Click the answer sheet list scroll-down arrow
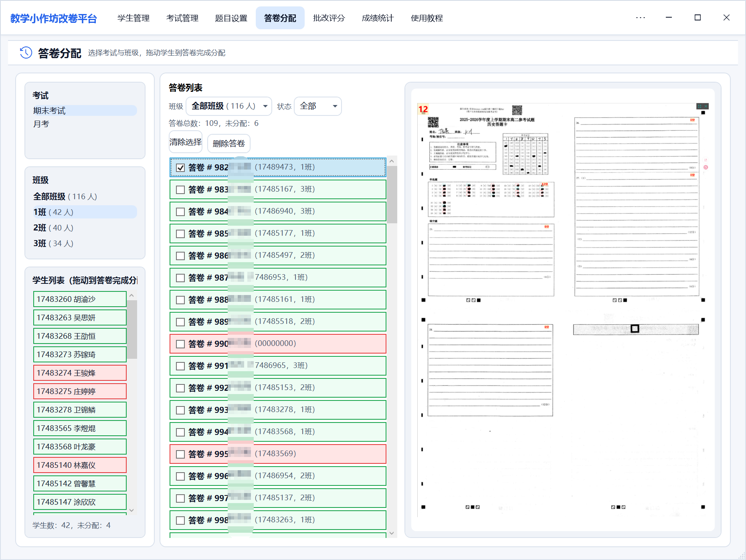The height and width of the screenshot is (560, 746). click(392, 533)
